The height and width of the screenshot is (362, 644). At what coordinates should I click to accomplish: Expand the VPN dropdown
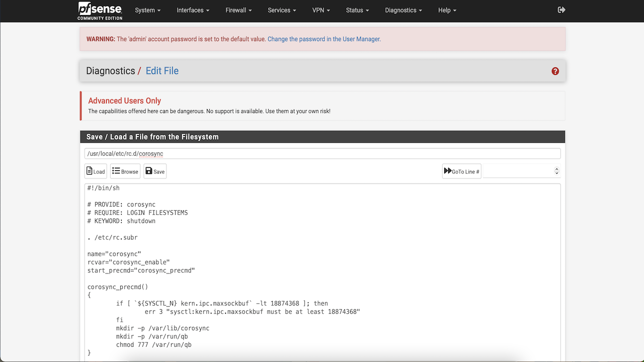tap(321, 10)
